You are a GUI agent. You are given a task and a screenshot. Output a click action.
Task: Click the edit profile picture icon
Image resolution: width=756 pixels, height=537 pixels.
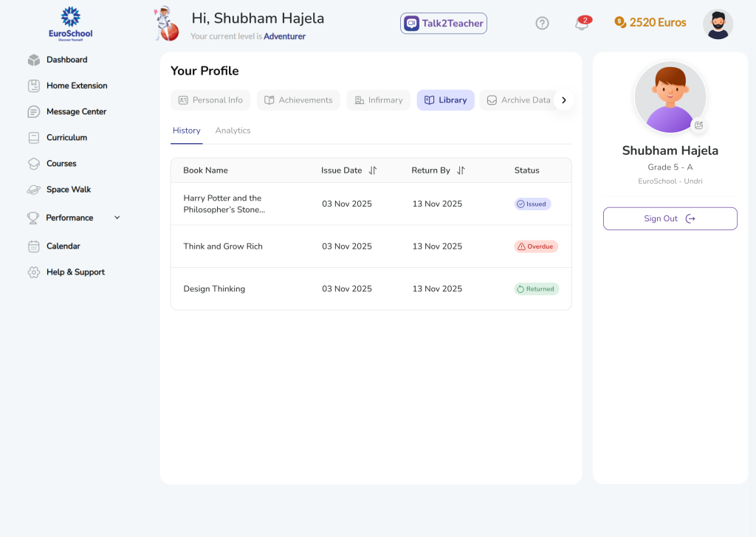click(698, 125)
